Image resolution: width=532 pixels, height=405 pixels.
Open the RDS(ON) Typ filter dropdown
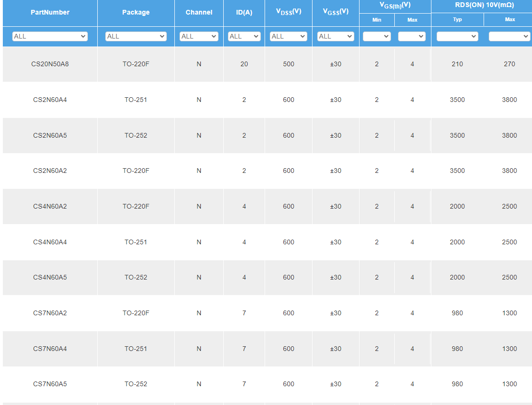(457, 36)
